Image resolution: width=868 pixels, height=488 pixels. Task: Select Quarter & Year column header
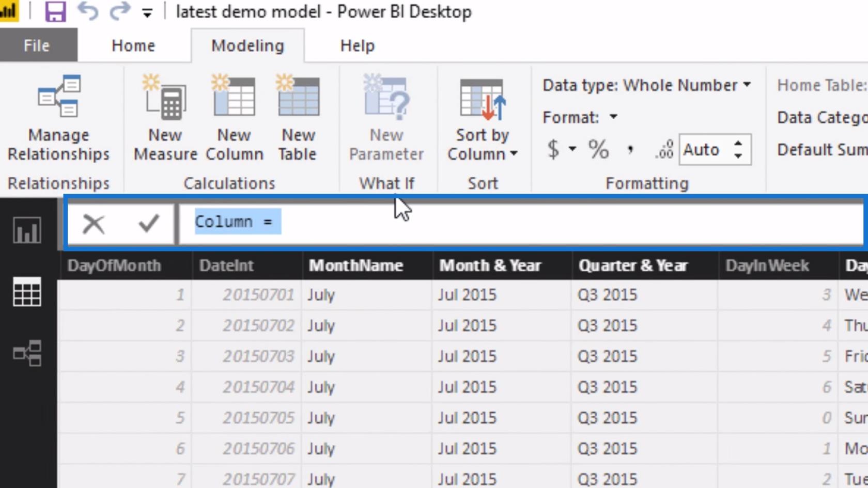pos(633,265)
